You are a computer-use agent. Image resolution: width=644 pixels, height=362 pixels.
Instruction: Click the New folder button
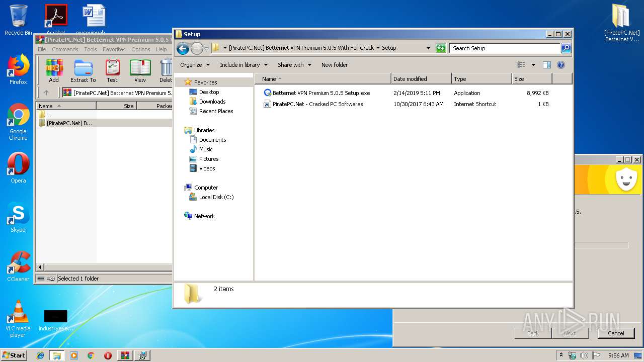point(335,65)
